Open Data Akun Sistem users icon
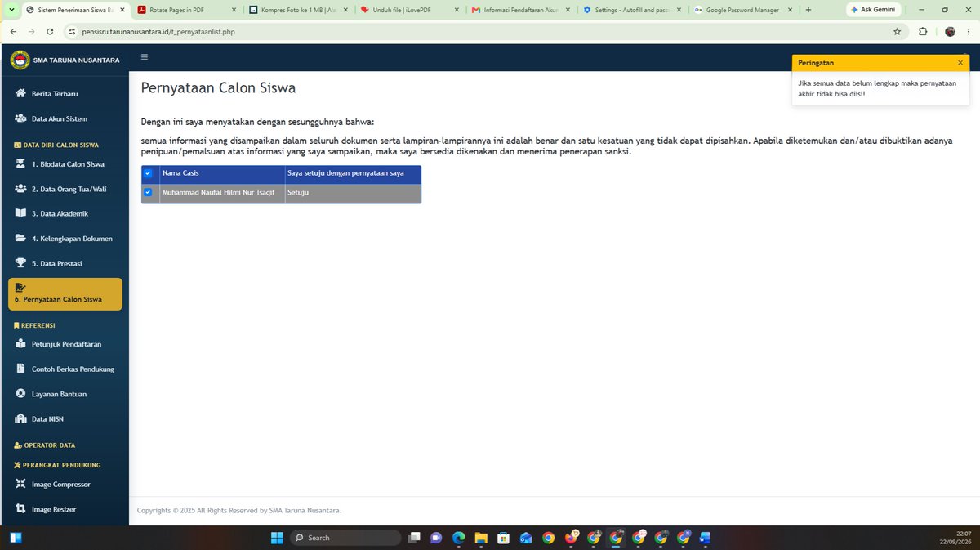The width and height of the screenshot is (980, 550). (x=20, y=118)
